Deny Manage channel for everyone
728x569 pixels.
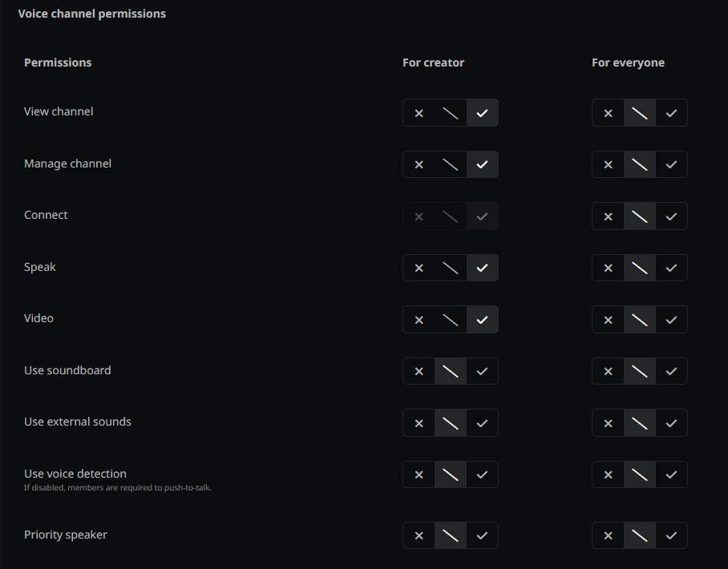coord(608,164)
